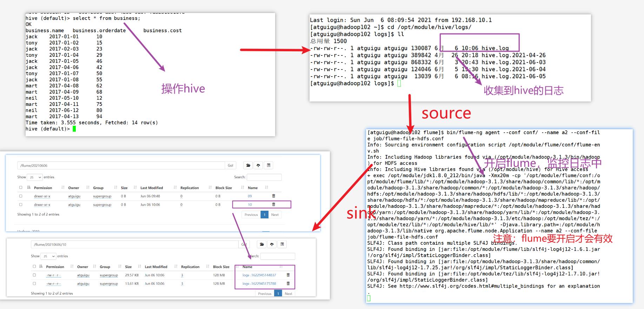Delete folder 10 using its trash icon
This screenshot has width=644, height=309.
(x=274, y=204)
